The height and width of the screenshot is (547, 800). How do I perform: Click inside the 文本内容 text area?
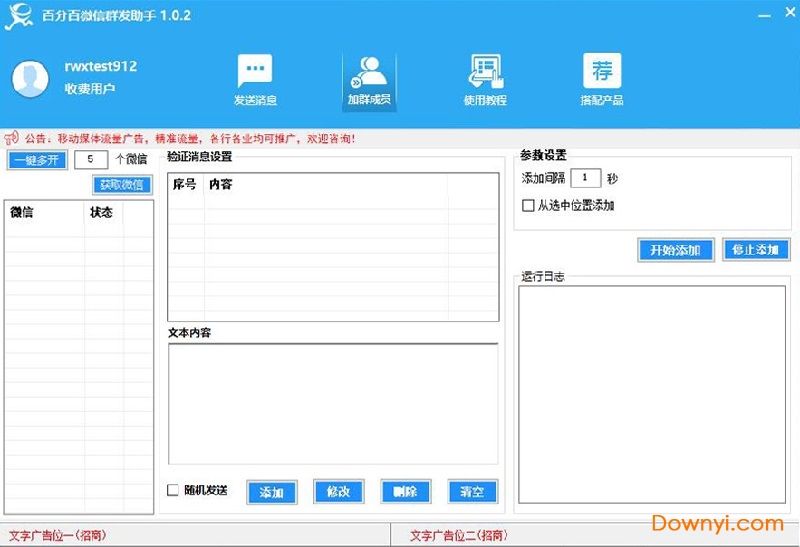click(333, 404)
